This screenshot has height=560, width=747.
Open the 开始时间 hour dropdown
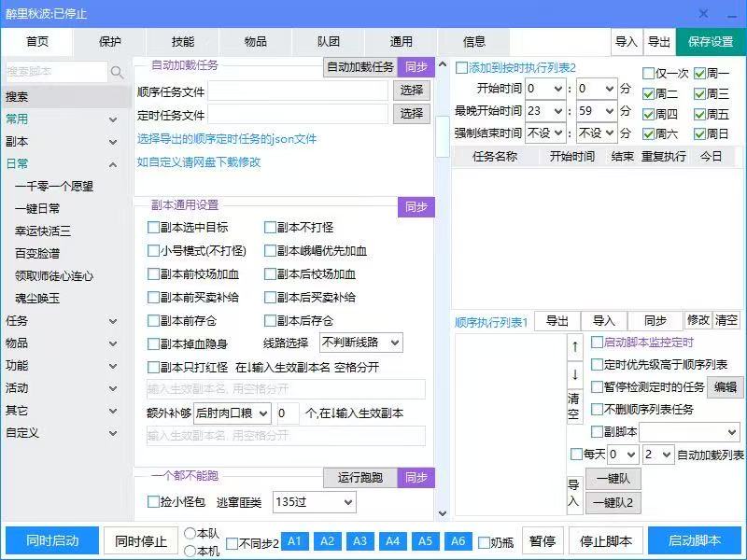[x=545, y=89]
